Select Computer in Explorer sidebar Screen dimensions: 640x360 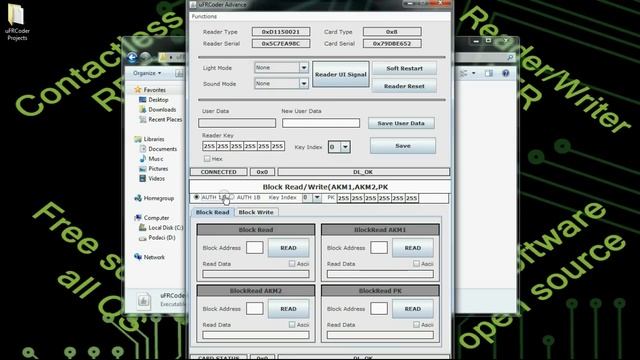(x=151, y=218)
